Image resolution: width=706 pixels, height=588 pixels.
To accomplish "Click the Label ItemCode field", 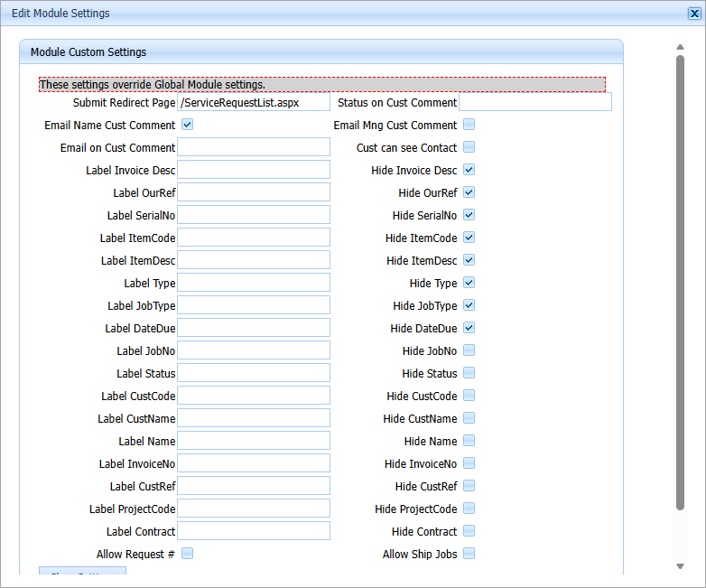I will [254, 238].
